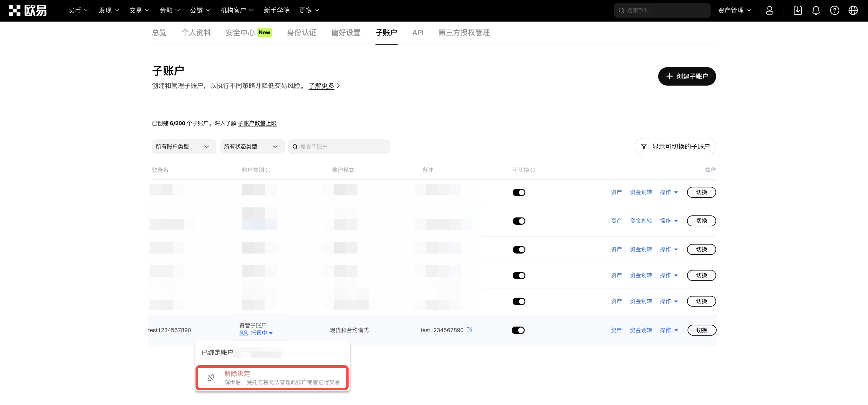Switch to the API tab
This screenshot has height=405, width=868.
[417, 33]
